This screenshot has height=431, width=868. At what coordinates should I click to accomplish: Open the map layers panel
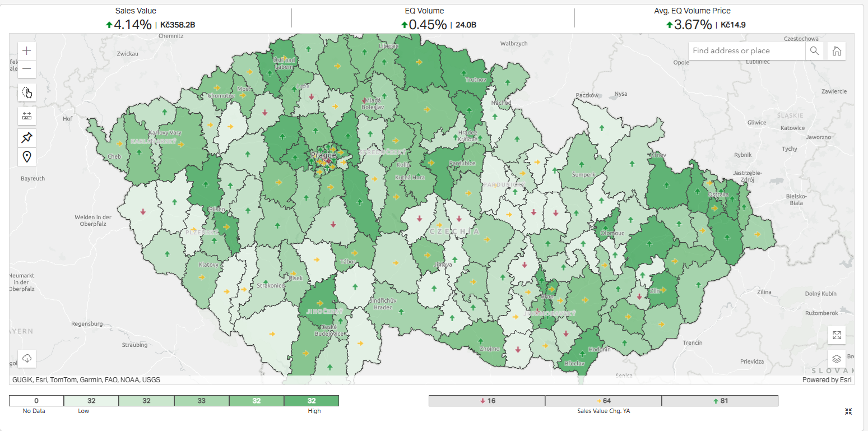click(x=837, y=359)
